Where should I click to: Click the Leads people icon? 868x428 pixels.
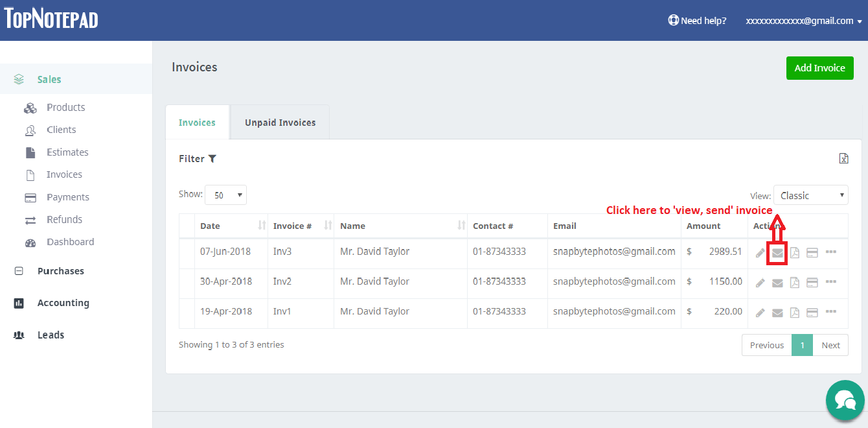[19, 335]
